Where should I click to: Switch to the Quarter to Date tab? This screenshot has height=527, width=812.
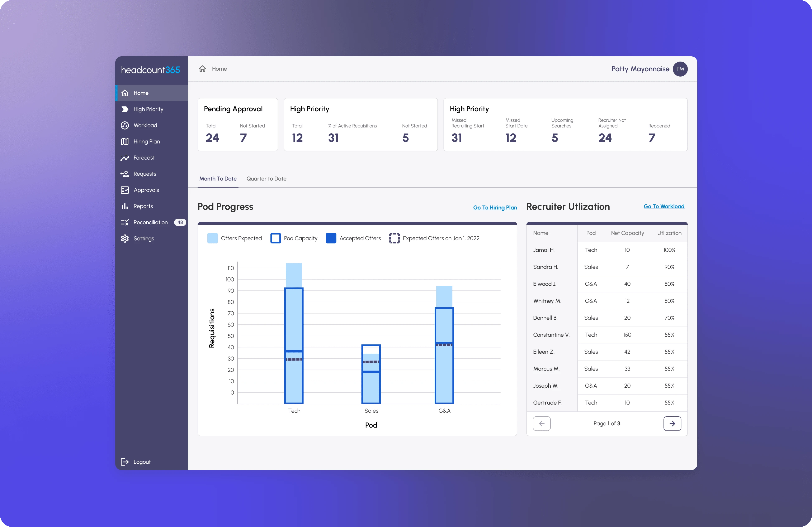(266, 179)
